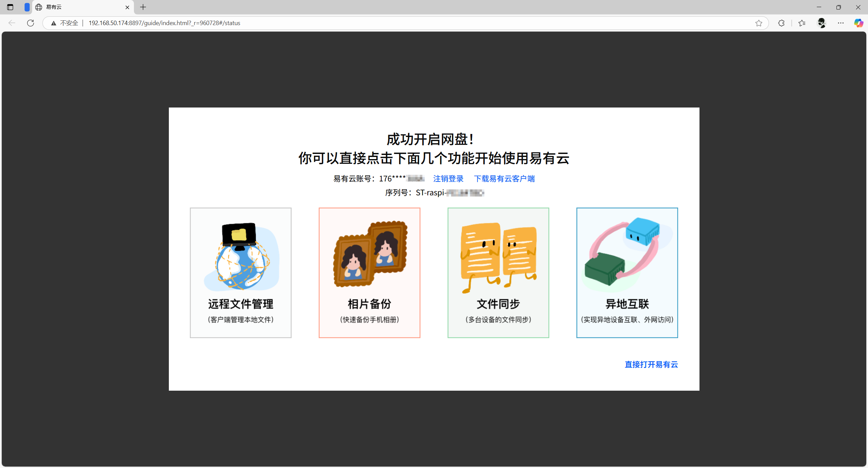This screenshot has height=468, width=868.
Task: Add page to favorites with star icon
Action: [758, 23]
